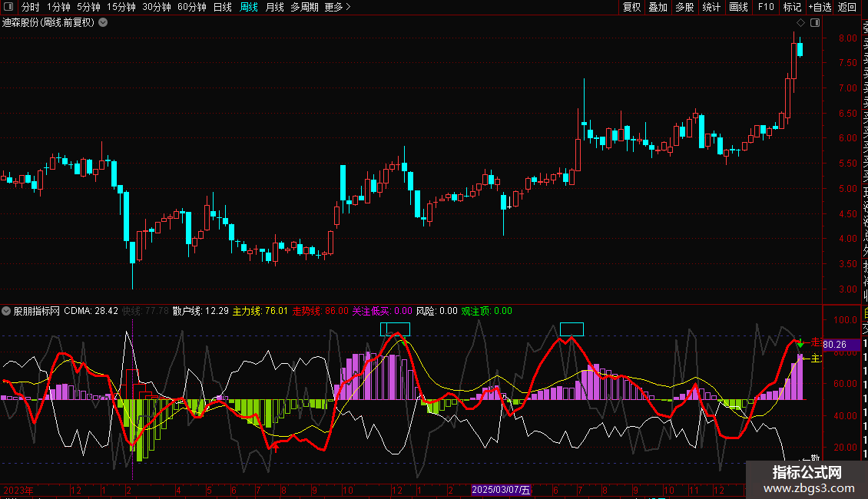The height and width of the screenshot is (499, 868).
Task: Click the 关注低买: 0.00 readout
Action: 383,311
